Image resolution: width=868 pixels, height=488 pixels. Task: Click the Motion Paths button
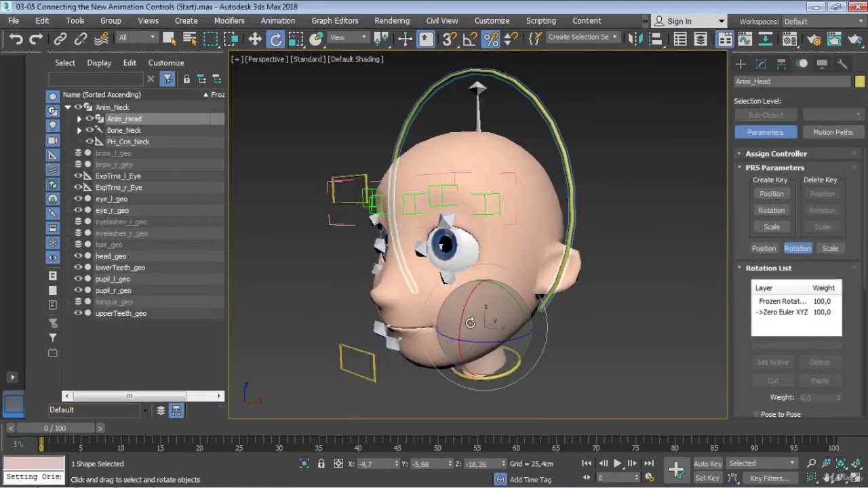click(x=833, y=132)
